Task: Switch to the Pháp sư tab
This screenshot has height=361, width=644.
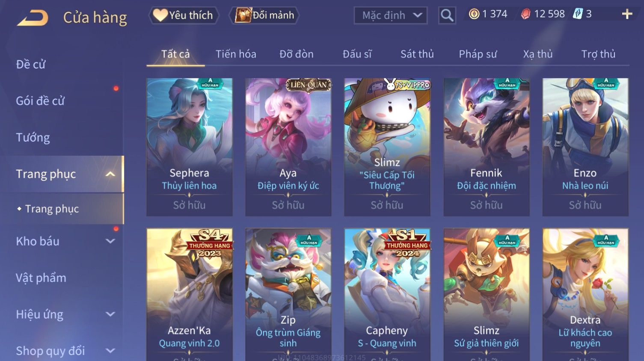Action: (478, 54)
